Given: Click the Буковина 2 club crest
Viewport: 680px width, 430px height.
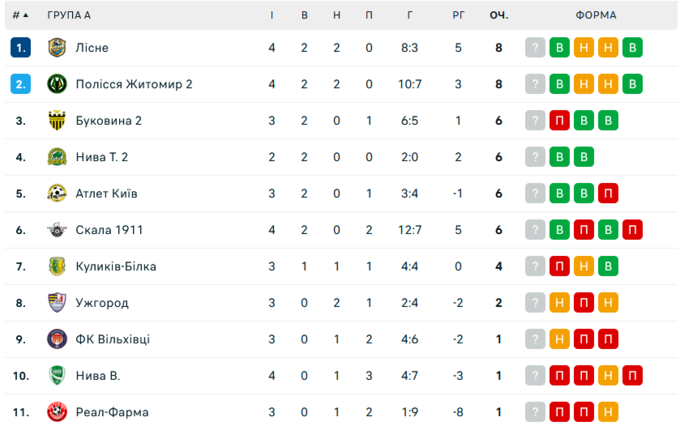Looking at the screenshot, I should (x=57, y=120).
